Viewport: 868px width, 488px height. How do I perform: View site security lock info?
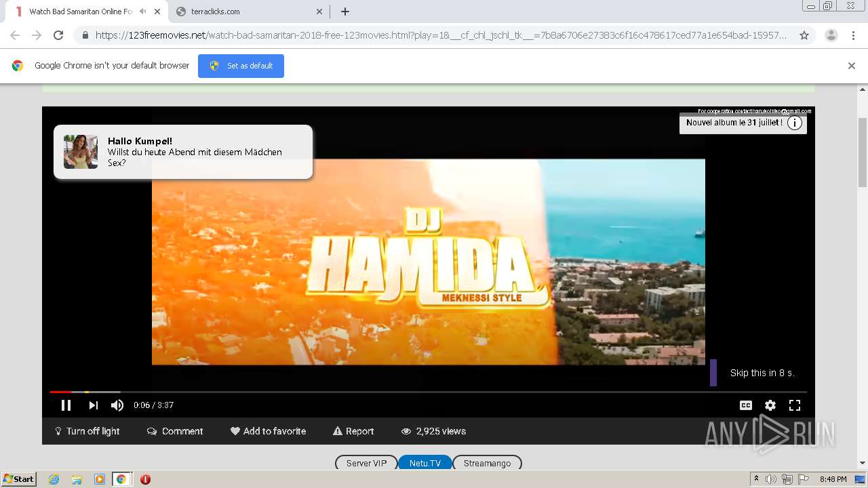click(x=85, y=35)
